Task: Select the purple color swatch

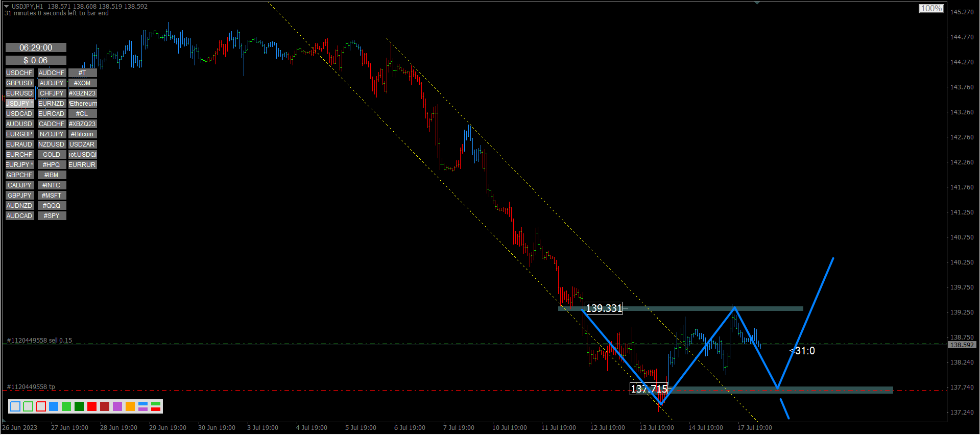Action: tap(117, 406)
